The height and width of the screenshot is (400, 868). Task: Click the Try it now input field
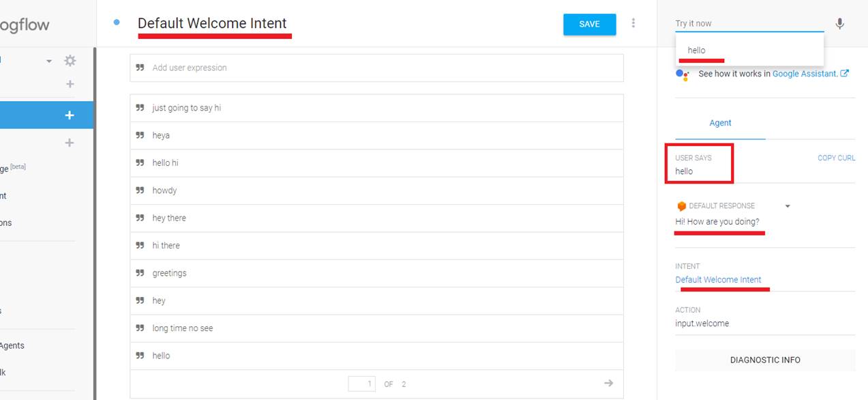(749, 23)
